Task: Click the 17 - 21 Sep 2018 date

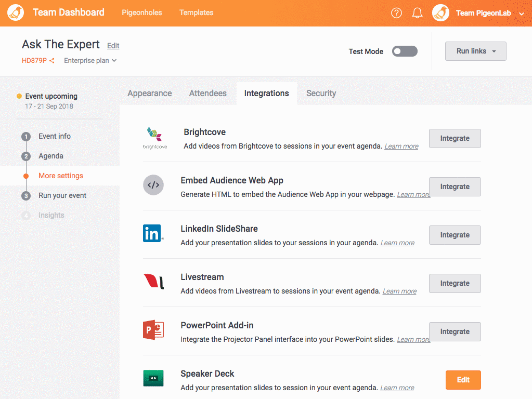Action: point(49,107)
